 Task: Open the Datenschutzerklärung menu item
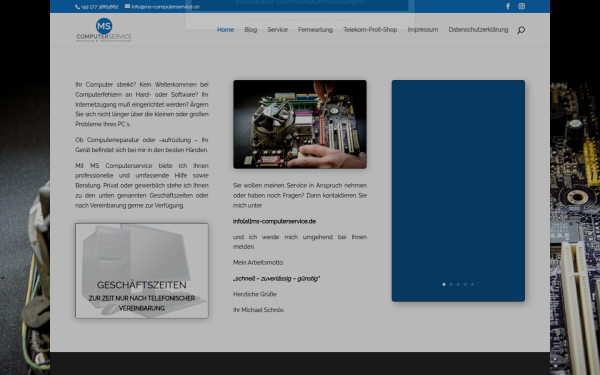478,30
